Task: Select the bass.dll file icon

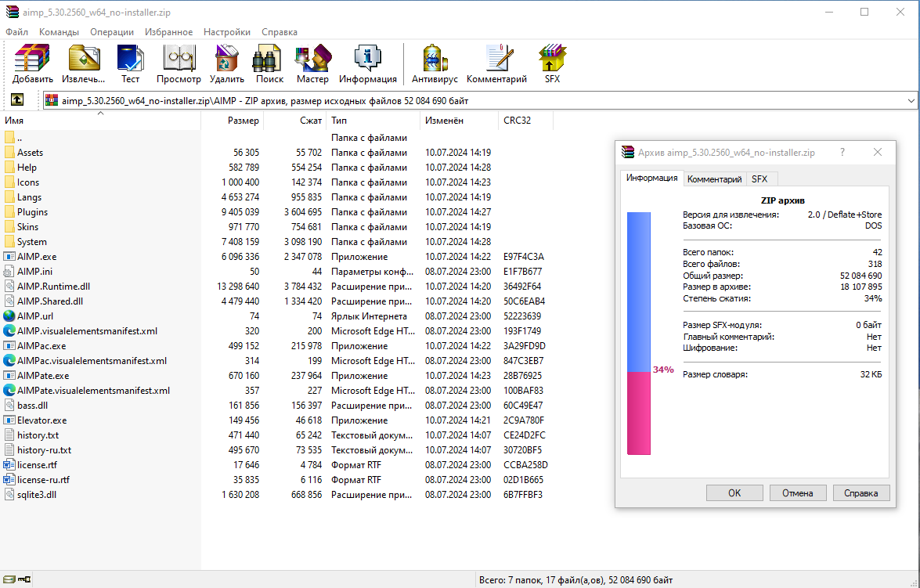Action: point(9,405)
